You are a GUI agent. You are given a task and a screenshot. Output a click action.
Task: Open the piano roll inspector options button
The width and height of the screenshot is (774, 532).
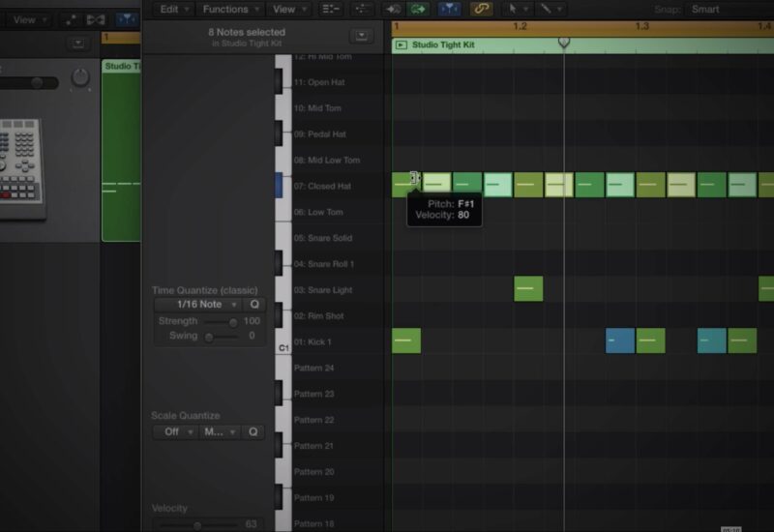361,36
